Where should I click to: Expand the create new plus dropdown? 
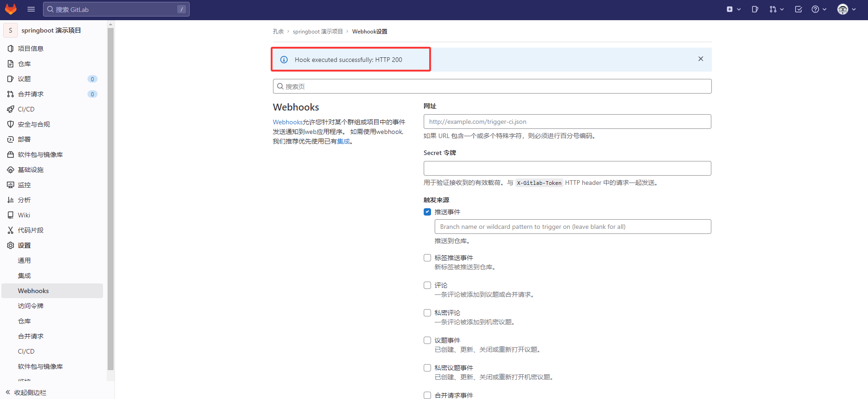click(733, 9)
